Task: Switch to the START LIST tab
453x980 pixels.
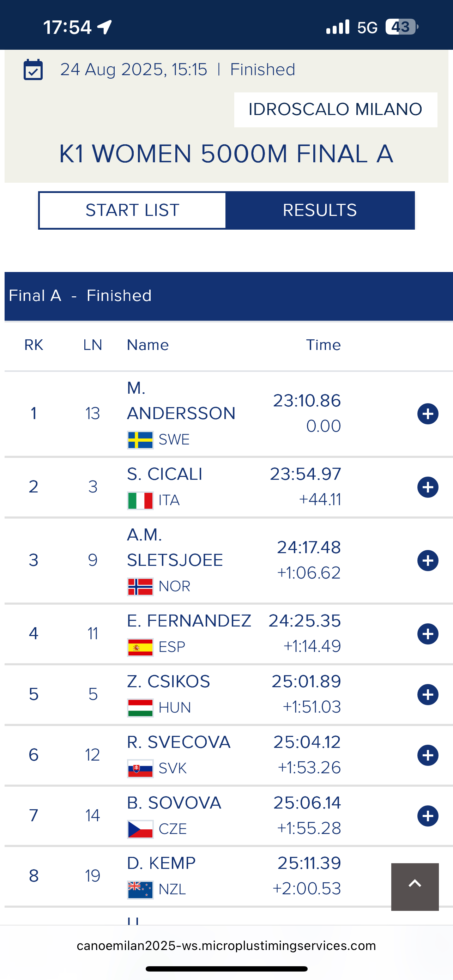Action: pos(132,210)
